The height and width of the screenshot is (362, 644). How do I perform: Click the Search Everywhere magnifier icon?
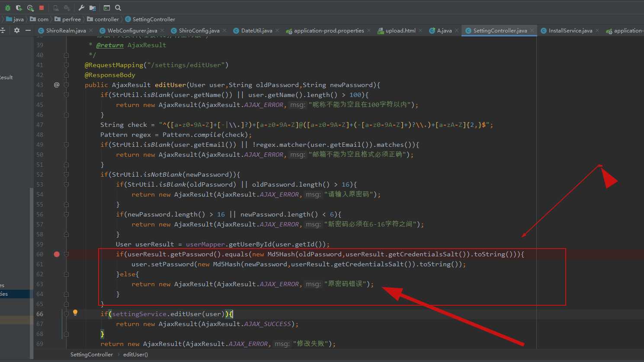(x=118, y=8)
